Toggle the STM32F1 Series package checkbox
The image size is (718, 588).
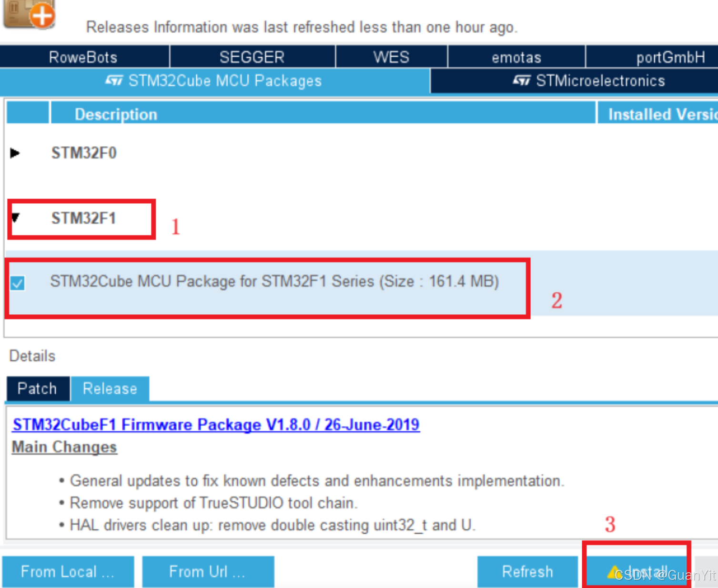pyautogui.click(x=18, y=283)
